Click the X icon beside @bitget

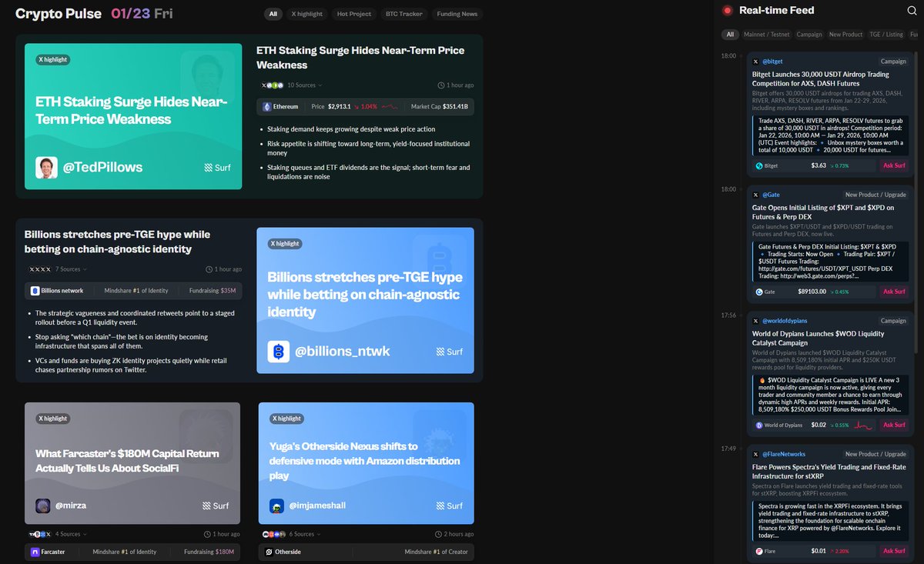[x=755, y=62]
